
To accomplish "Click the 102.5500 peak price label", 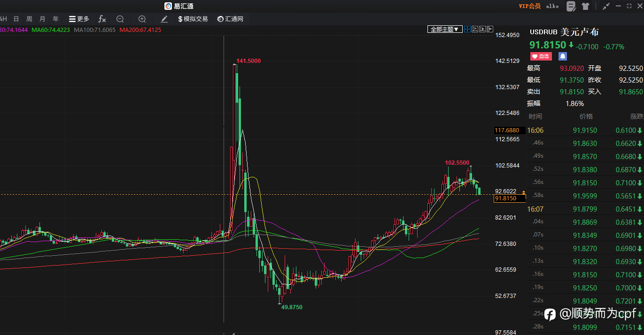I will pos(457,163).
